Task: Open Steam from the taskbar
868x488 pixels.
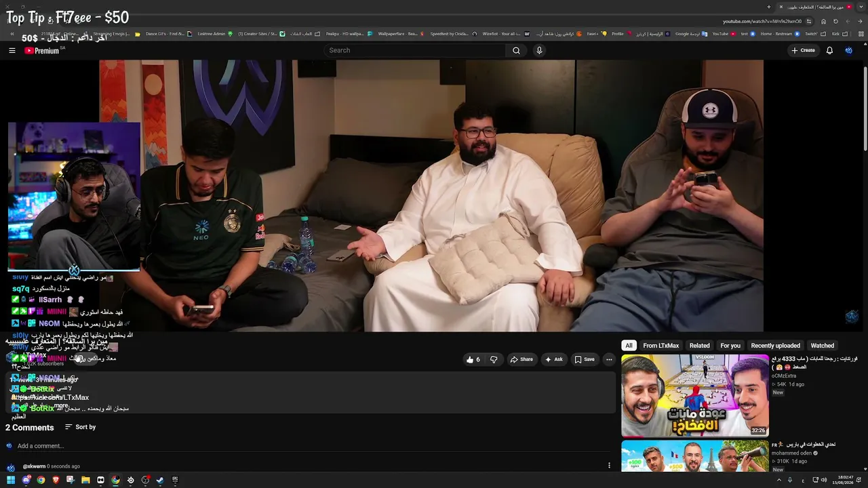Action: (160, 481)
